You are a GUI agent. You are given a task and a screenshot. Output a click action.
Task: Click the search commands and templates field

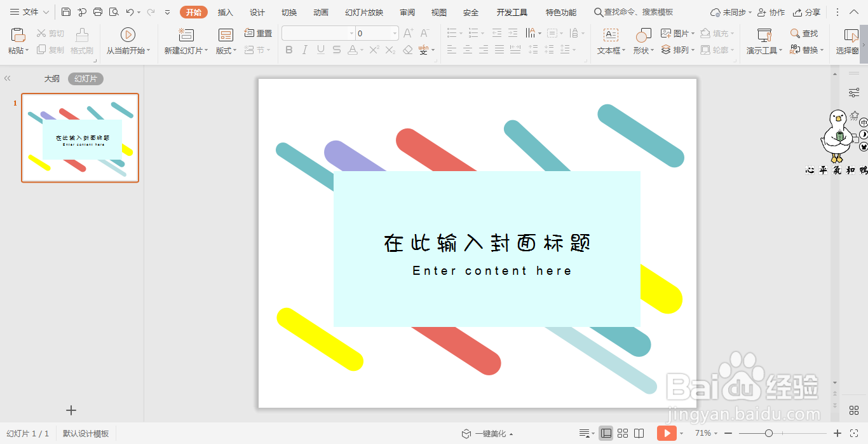[633, 12]
